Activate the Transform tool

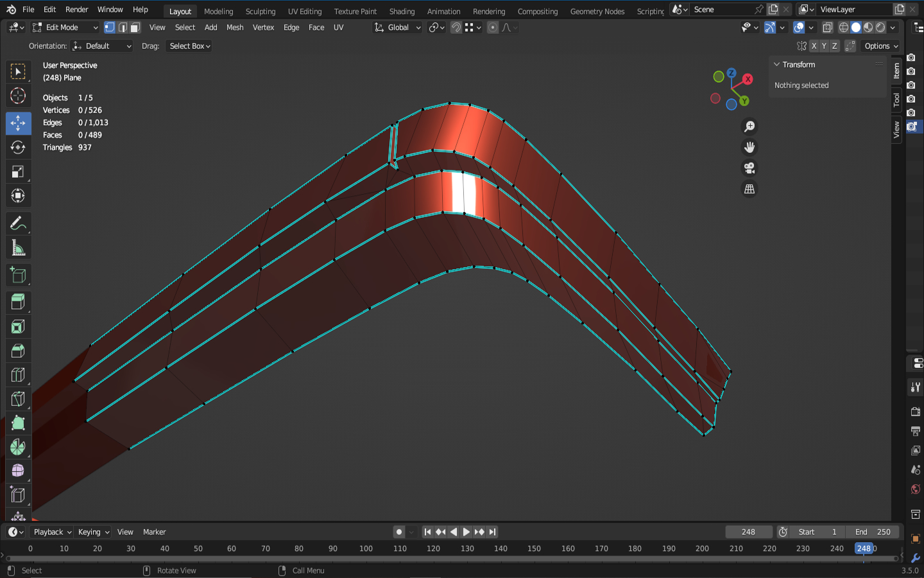(x=18, y=196)
